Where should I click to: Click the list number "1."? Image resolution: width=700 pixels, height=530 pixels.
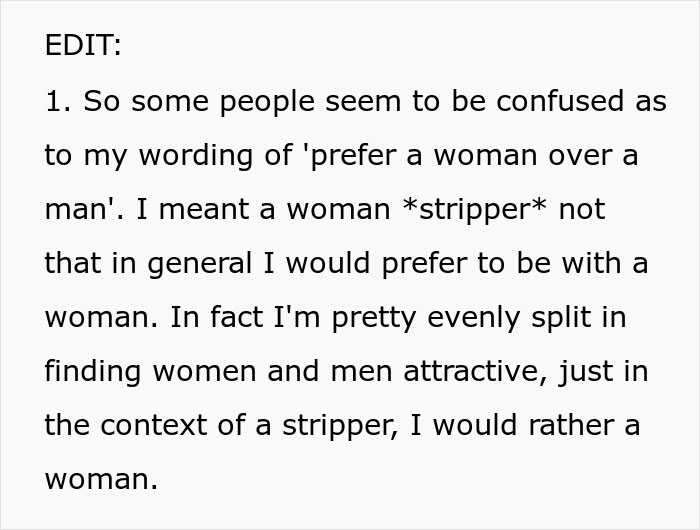[58, 101]
